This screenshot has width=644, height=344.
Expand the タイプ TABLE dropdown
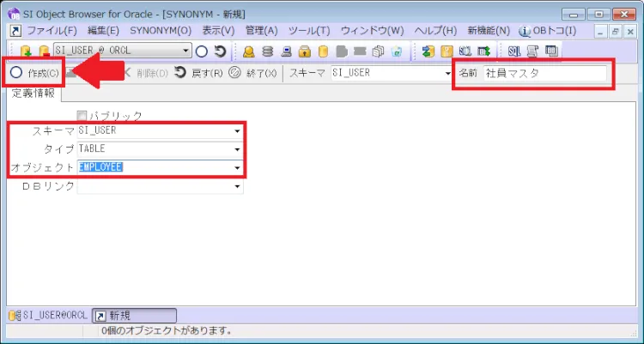(x=237, y=149)
